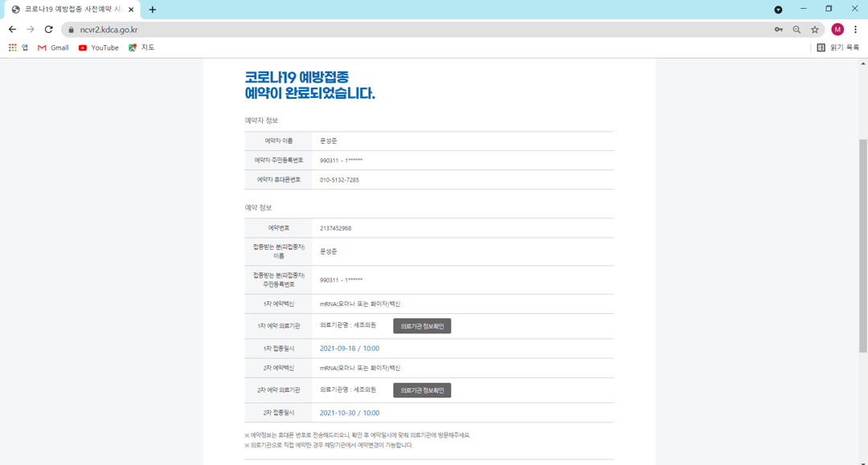Click the 예약자 주민등록번호 label cell
The width and height of the screenshot is (868, 465).
click(x=278, y=161)
